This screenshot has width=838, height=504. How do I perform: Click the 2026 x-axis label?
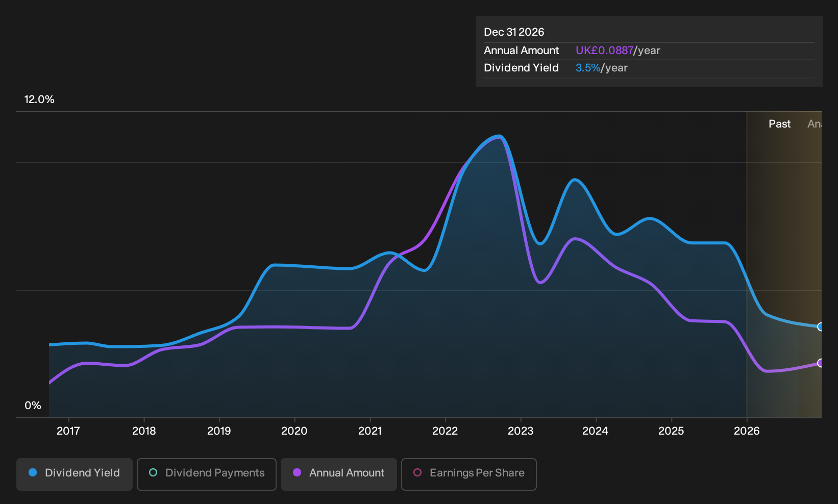coord(747,431)
